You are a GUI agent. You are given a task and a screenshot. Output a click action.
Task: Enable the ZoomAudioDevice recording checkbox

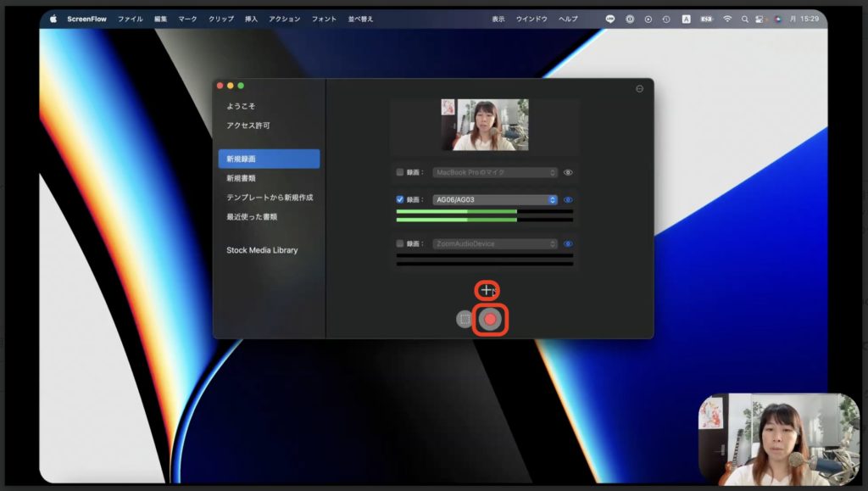(400, 243)
